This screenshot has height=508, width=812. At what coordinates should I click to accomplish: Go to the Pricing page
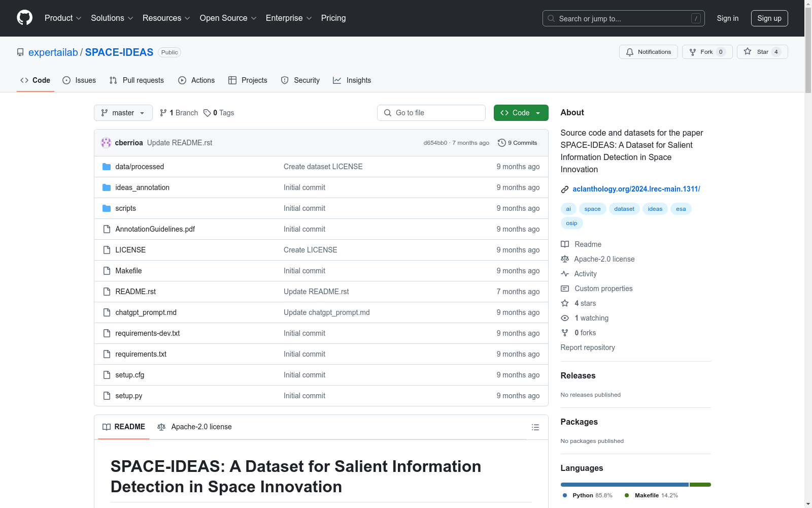[x=333, y=18]
